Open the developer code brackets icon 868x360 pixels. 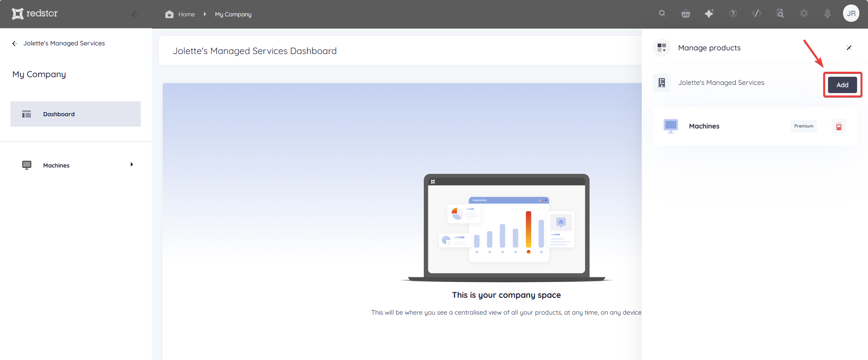tap(757, 13)
